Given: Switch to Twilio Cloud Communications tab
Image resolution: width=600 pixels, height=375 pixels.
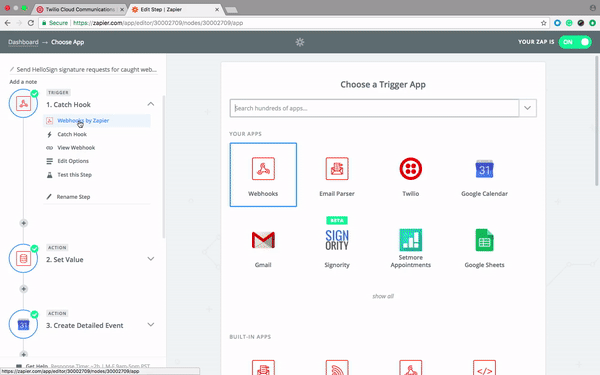Looking at the screenshot, I should 80,9.
